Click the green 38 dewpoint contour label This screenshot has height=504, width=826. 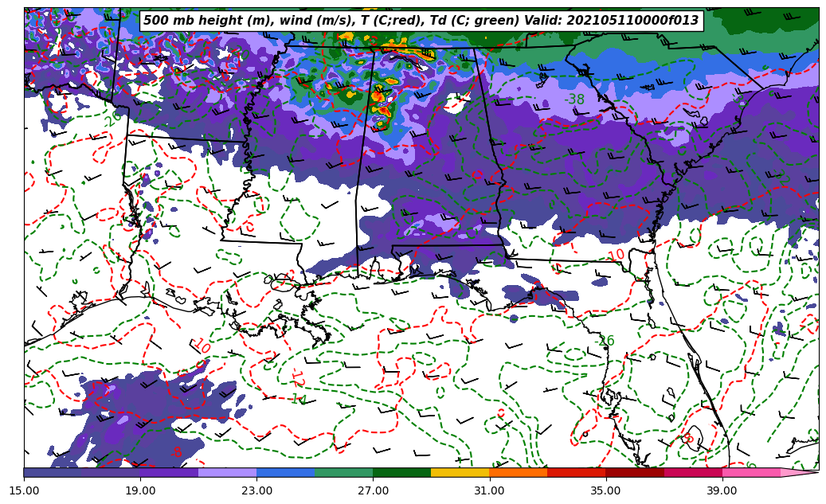click(x=576, y=100)
